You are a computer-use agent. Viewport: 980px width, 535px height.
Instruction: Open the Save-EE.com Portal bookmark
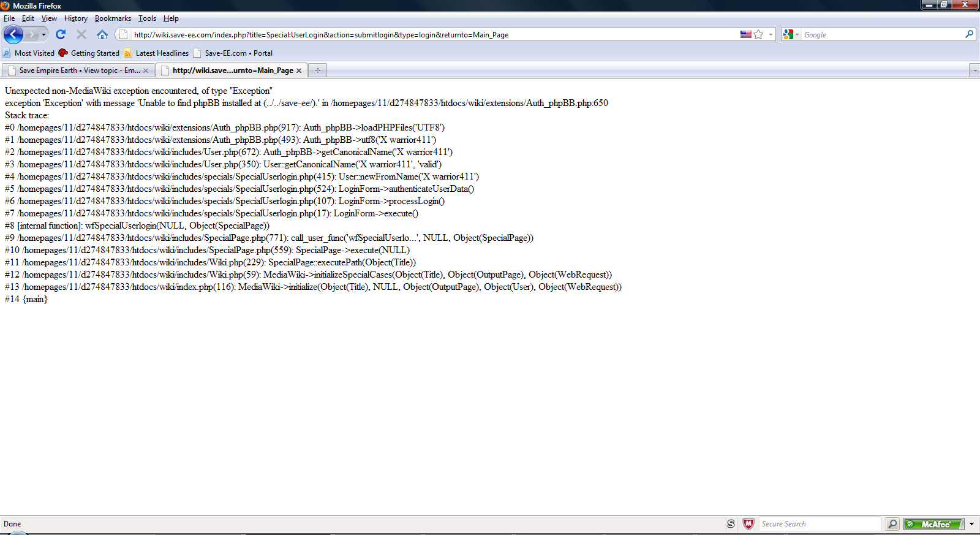click(x=238, y=53)
